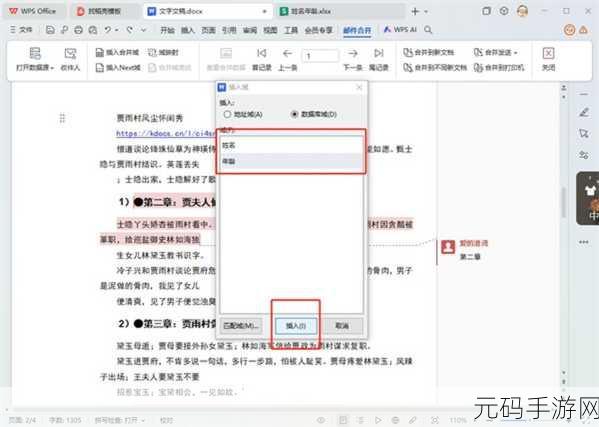Click Merge to Separate New Documents (合并到不同新文档)
Screen dimensions: 599x427
click(435, 68)
